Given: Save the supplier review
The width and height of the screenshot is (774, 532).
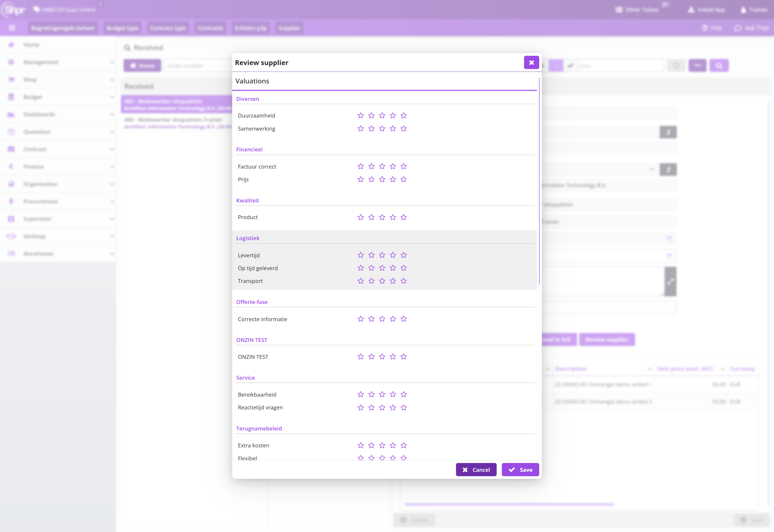Looking at the screenshot, I should click(x=520, y=470).
